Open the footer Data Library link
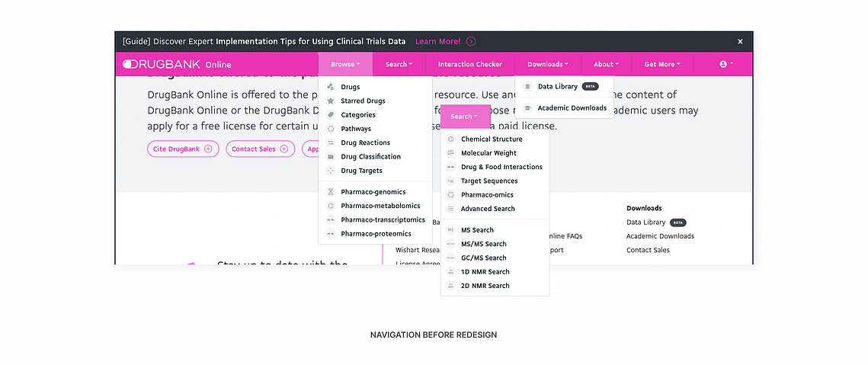The width and height of the screenshot is (868, 365). point(646,222)
